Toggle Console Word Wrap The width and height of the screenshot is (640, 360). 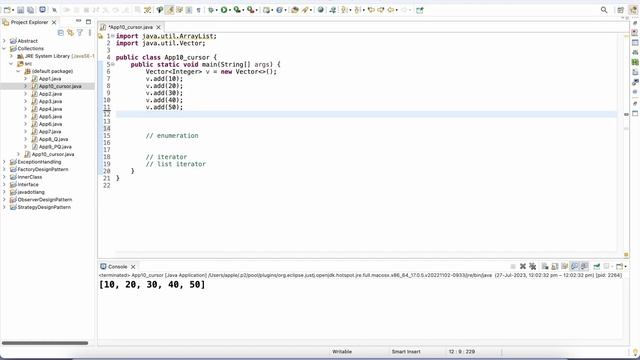(564, 266)
